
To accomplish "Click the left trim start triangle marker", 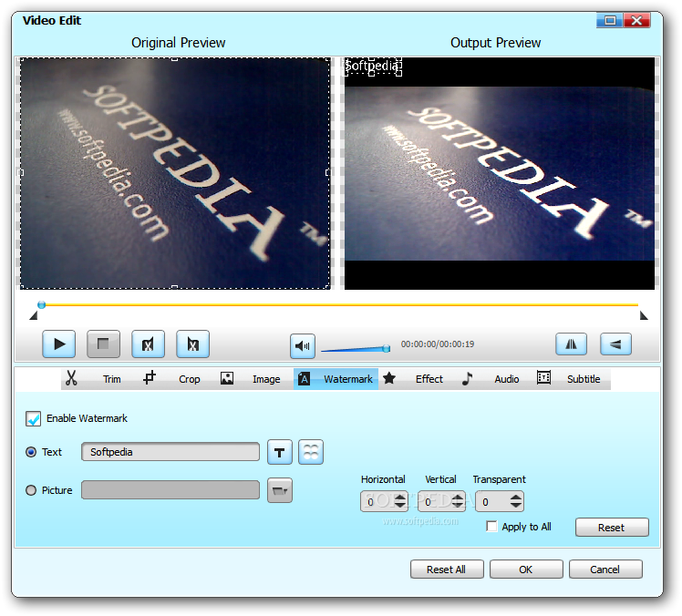I will 33,315.
